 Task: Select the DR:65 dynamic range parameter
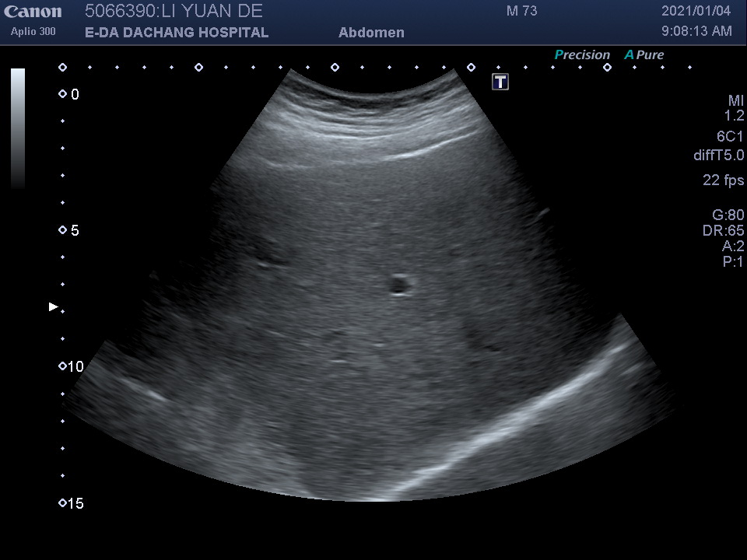[x=723, y=231]
